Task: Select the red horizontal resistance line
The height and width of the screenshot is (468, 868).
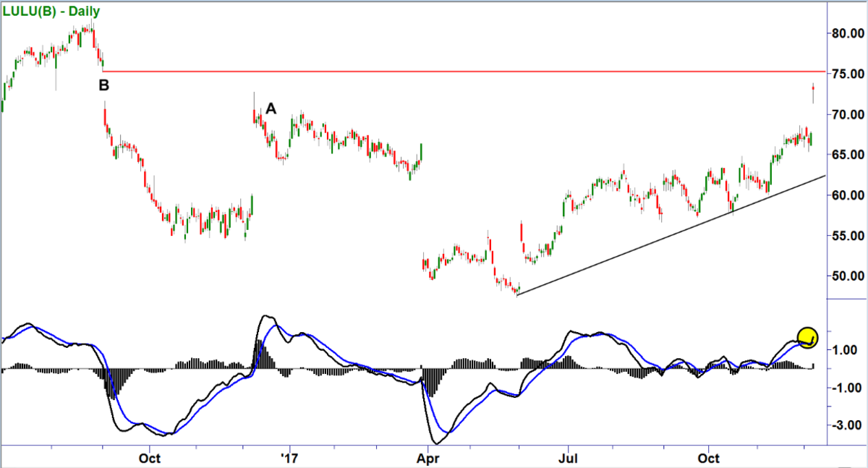Action: pyautogui.click(x=463, y=72)
